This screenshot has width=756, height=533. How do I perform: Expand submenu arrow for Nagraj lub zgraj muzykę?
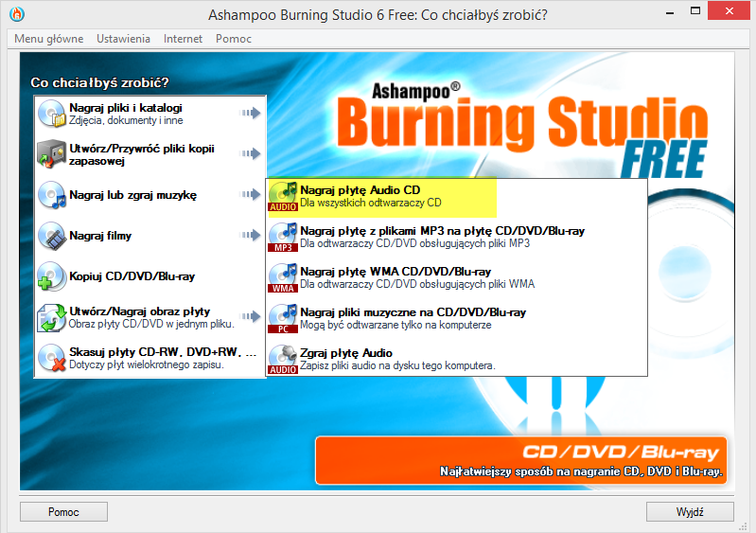(250, 194)
